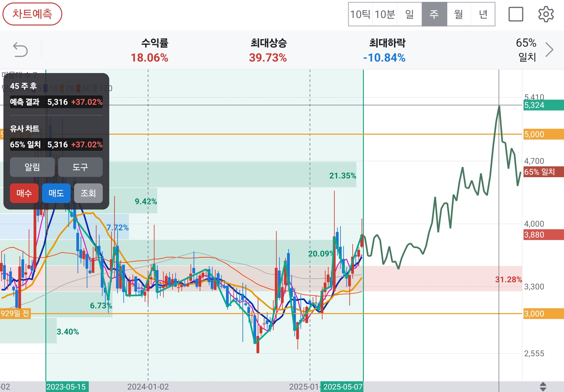Tap the 2023-05-15 start date marker
The width and height of the screenshot is (564, 392).
[67, 387]
